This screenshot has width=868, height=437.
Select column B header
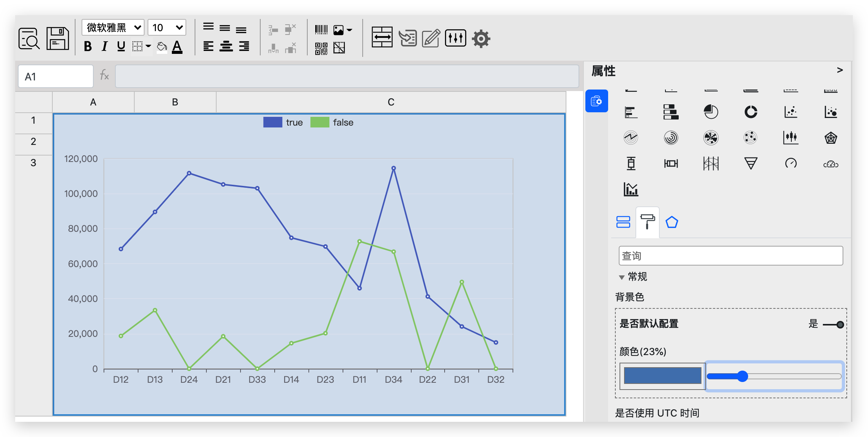175,102
